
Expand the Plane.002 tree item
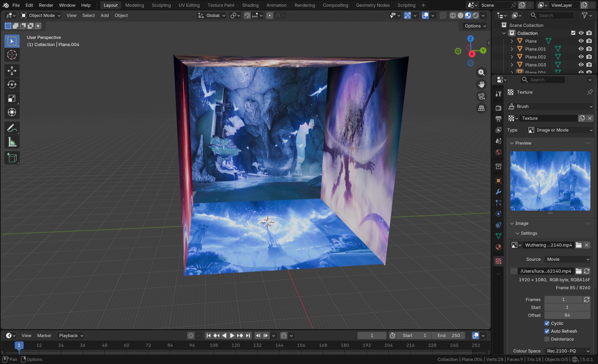[512, 57]
